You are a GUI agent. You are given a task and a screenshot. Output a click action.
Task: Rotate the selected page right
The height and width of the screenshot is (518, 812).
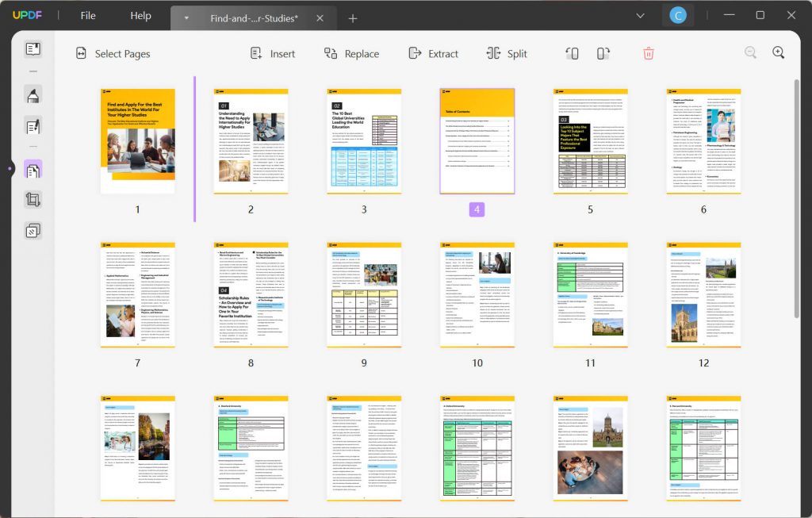[603, 52]
